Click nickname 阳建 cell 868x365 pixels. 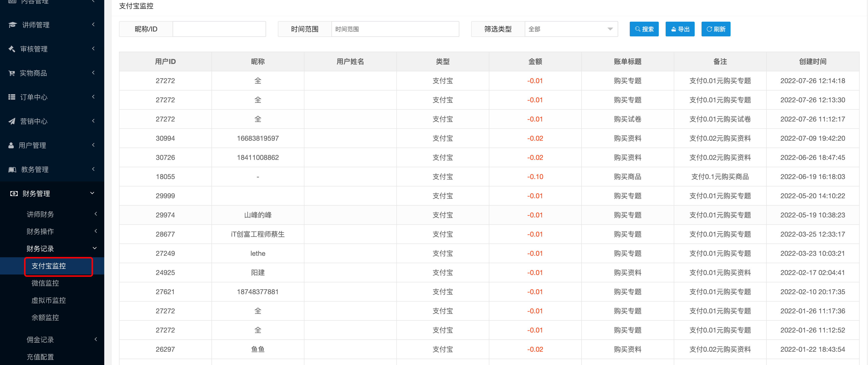coord(258,273)
